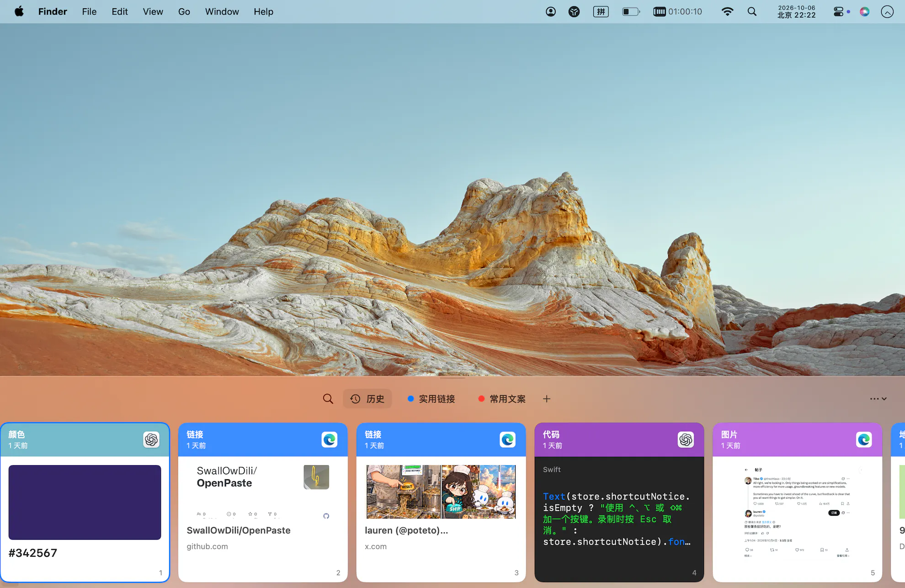
Task: Open the Help menu
Action: point(264,11)
